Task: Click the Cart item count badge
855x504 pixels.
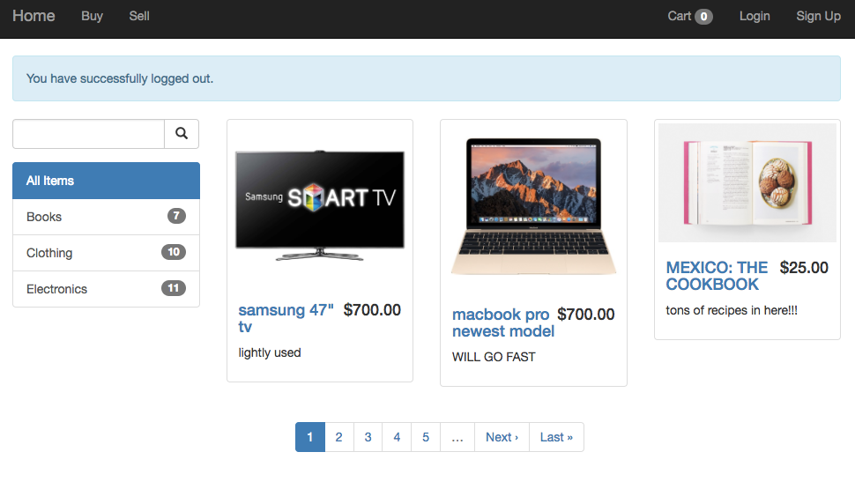Action: point(703,17)
